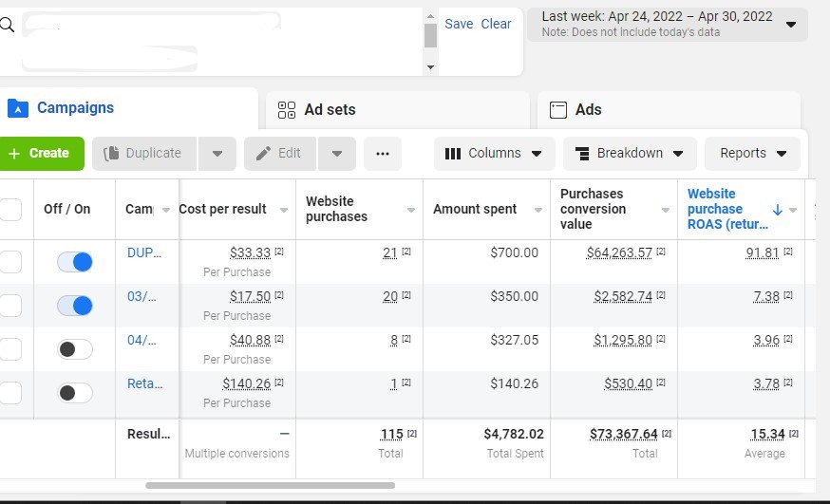This screenshot has width=830, height=504.
Task: Click the Ad sets grid icon
Action: coord(287,110)
